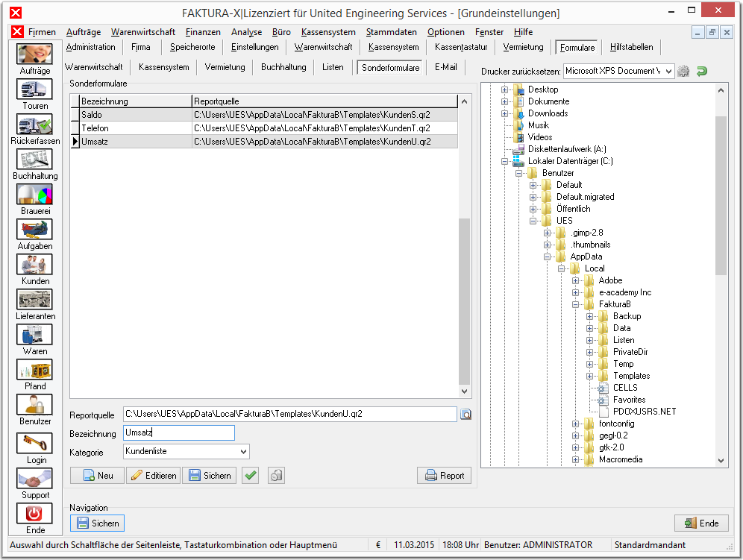Click the Login key icon
743x560 pixels.
(34, 444)
